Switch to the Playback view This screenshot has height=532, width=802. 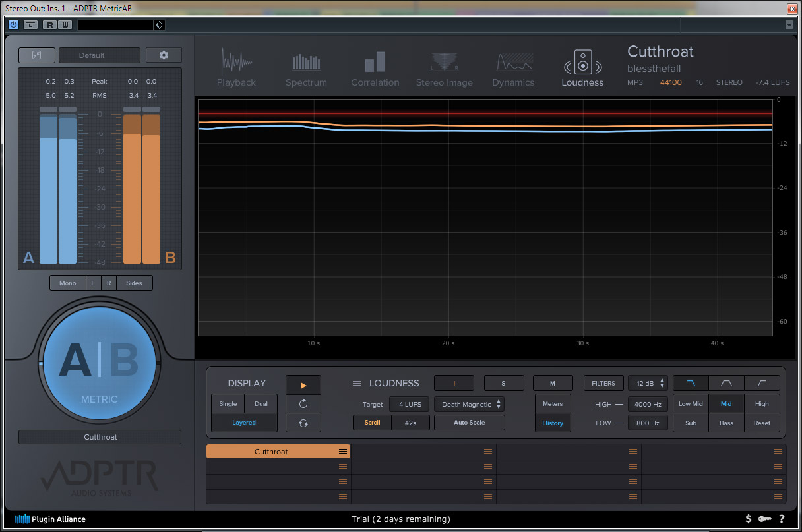tap(236, 68)
